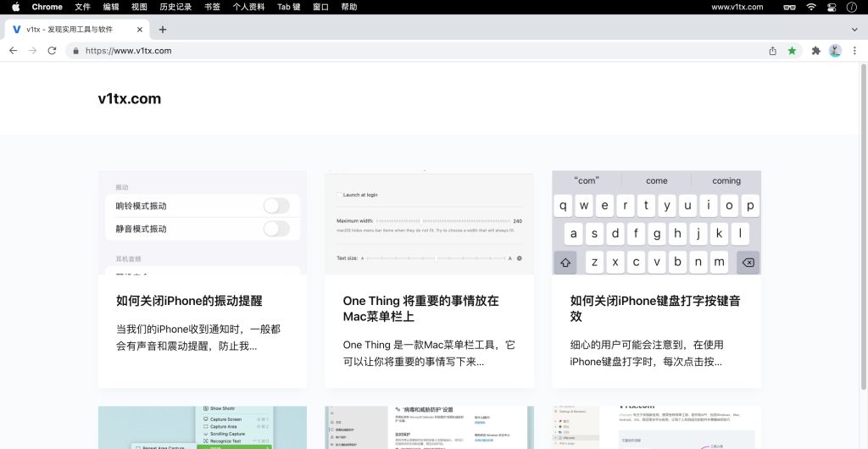This screenshot has width=868, height=449.
Task: Open the 如何关闭iPhone的振动提醒 article
Action: (189, 301)
